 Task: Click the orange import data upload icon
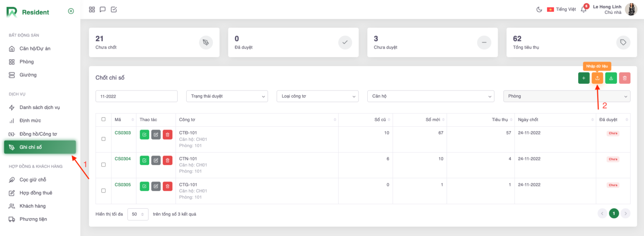597,78
